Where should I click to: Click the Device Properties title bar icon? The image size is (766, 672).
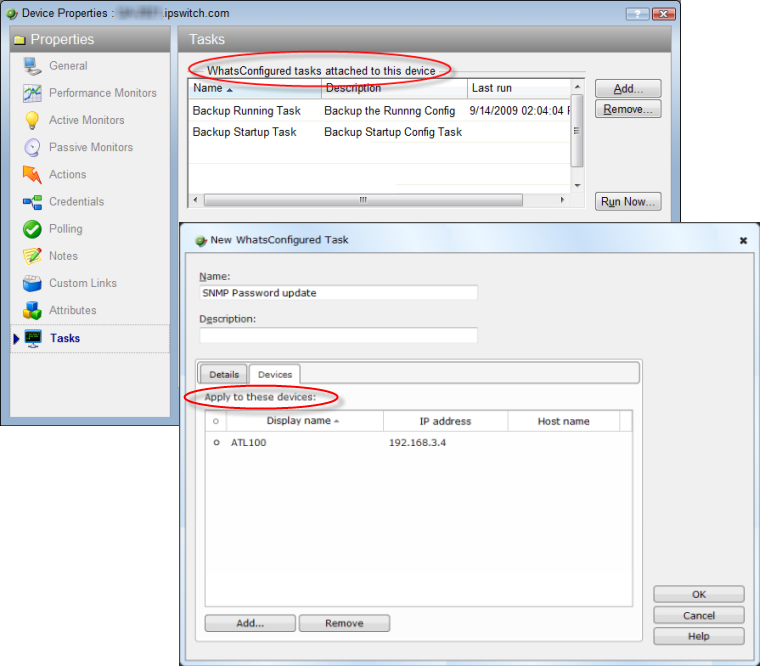click(x=12, y=14)
